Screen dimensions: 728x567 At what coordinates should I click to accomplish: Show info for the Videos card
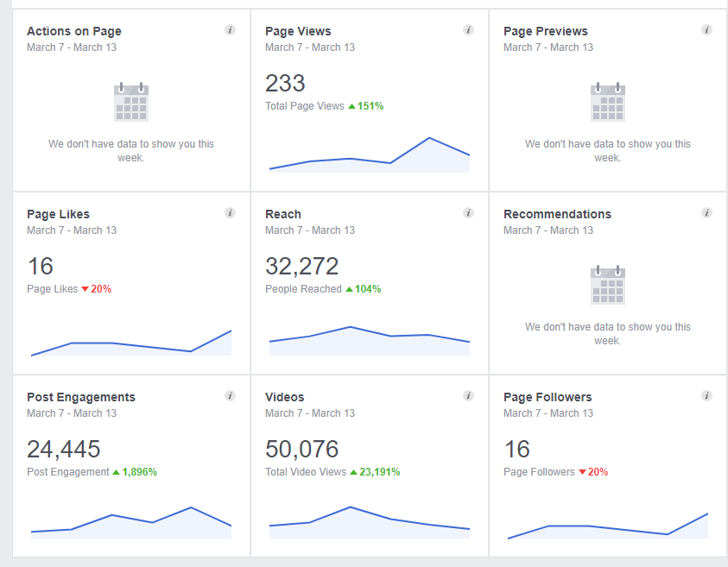(x=468, y=396)
